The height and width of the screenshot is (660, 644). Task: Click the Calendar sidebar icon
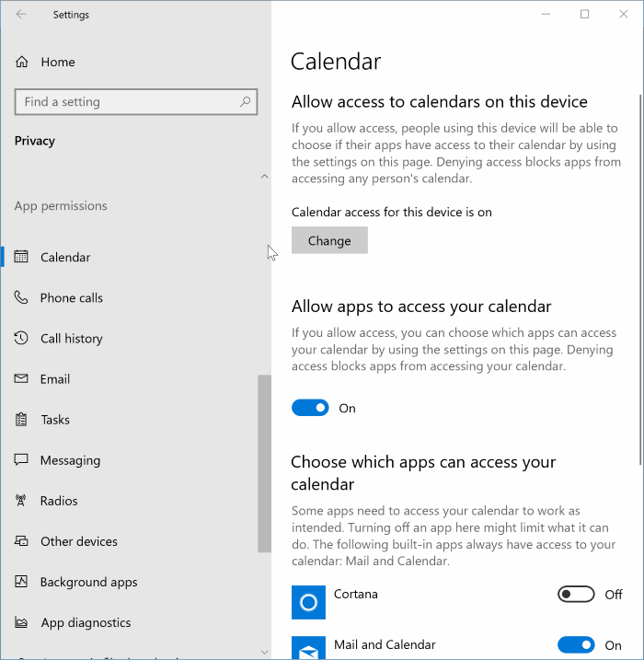tap(21, 256)
